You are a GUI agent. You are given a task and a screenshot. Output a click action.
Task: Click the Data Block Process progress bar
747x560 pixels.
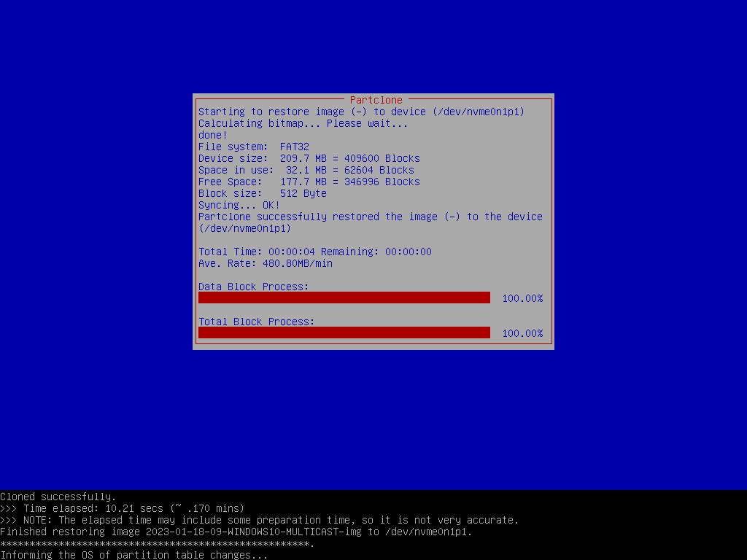tap(344, 297)
